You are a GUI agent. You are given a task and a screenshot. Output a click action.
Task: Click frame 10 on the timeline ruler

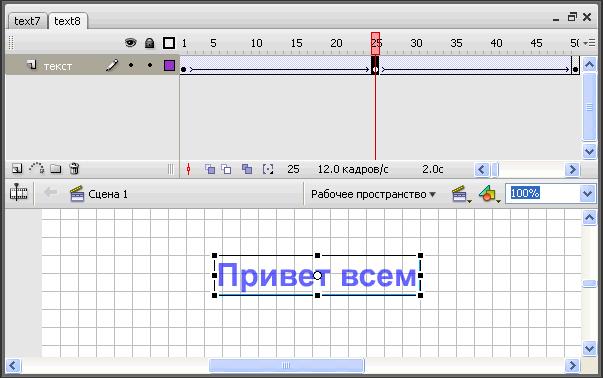(x=256, y=43)
